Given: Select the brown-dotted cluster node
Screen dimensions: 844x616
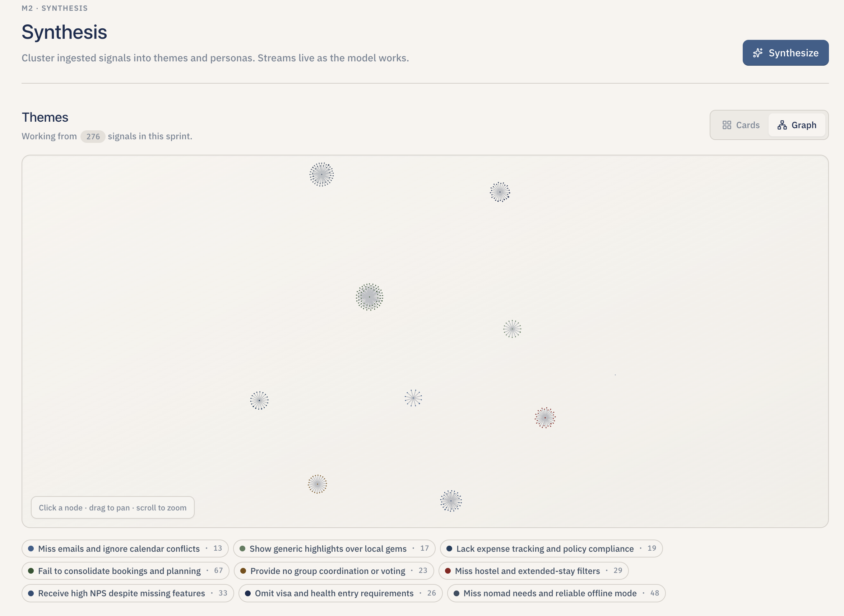Looking at the screenshot, I should [317, 484].
